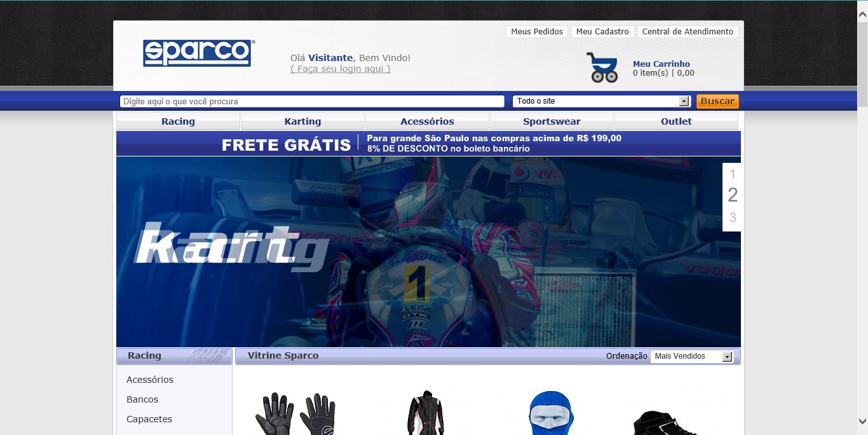Open Meu Carrinho link
Screen dimensions: 868x435
coord(661,64)
